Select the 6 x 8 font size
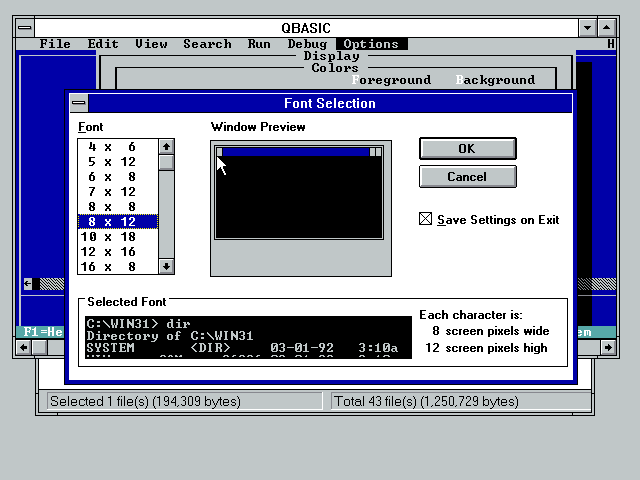 [118, 177]
